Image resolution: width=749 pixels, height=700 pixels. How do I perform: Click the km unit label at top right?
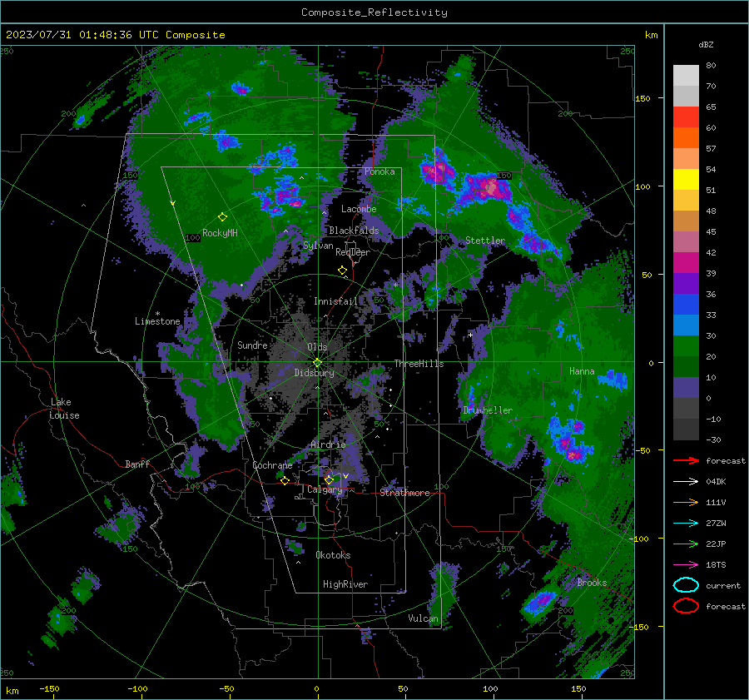pos(651,35)
